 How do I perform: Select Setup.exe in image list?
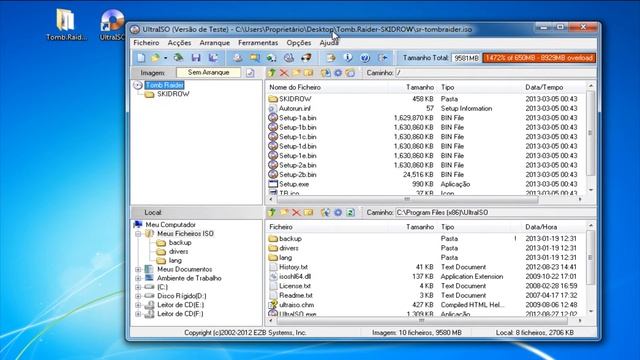[x=294, y=184]
